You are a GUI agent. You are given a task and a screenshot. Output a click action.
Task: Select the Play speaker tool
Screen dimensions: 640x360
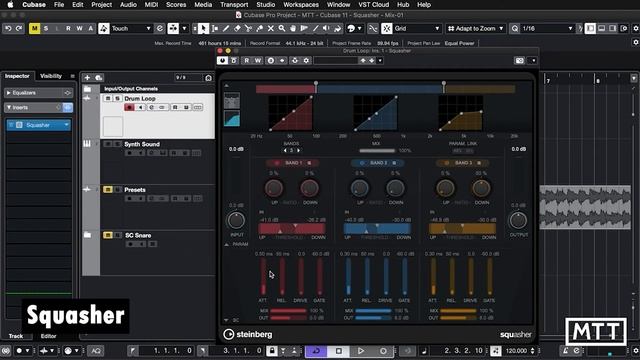326,29
